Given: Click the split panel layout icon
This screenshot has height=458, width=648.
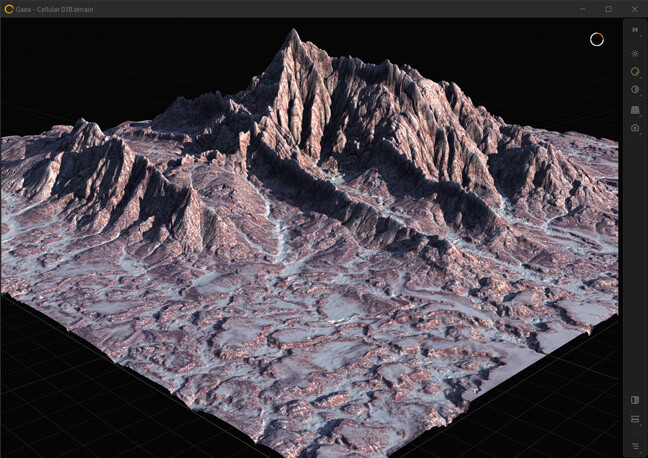Looking at the screenshot, I should (x=634, y=400).
